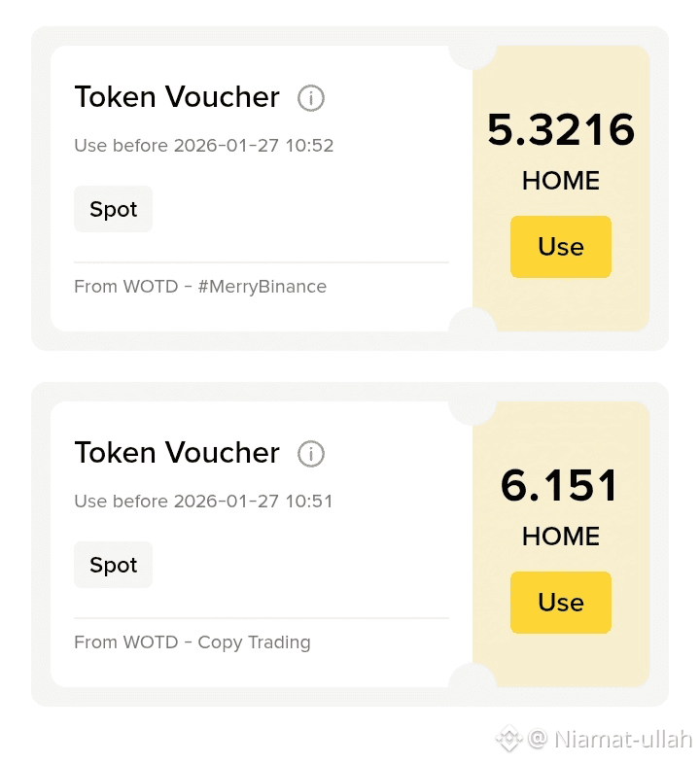Click the Token Voucher title above the 10:51 expiry
Image resolution: width=700 pixels, height=763 pixels.
177,453
